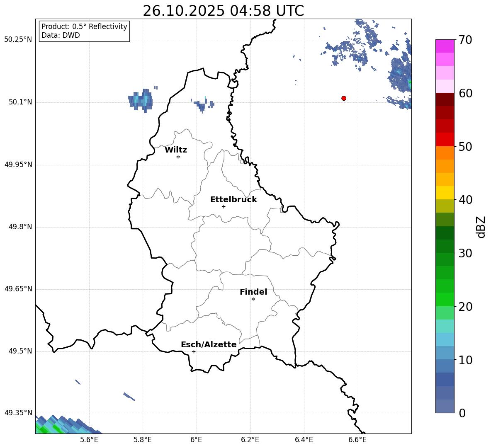The width and height of the screenshot is (491, 448).
Task: Click the latitude label '50.25°N'
Action: click(18, 40)
